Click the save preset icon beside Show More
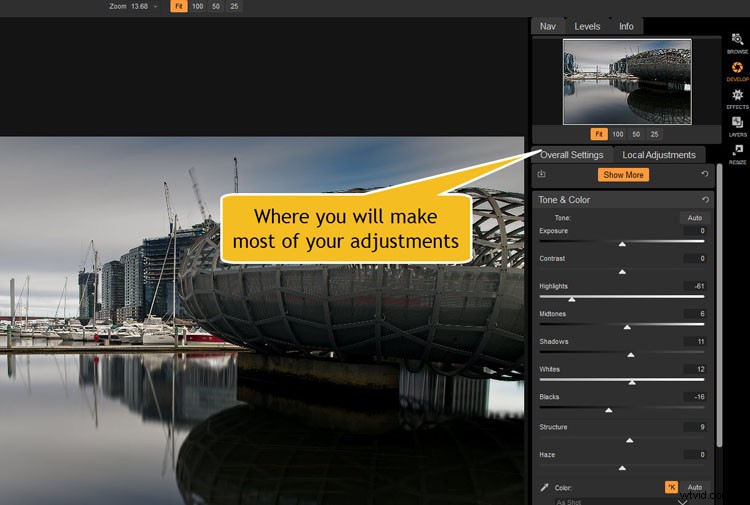The height and width of the screenshot is (505, 750). click(x=541, y=174)
